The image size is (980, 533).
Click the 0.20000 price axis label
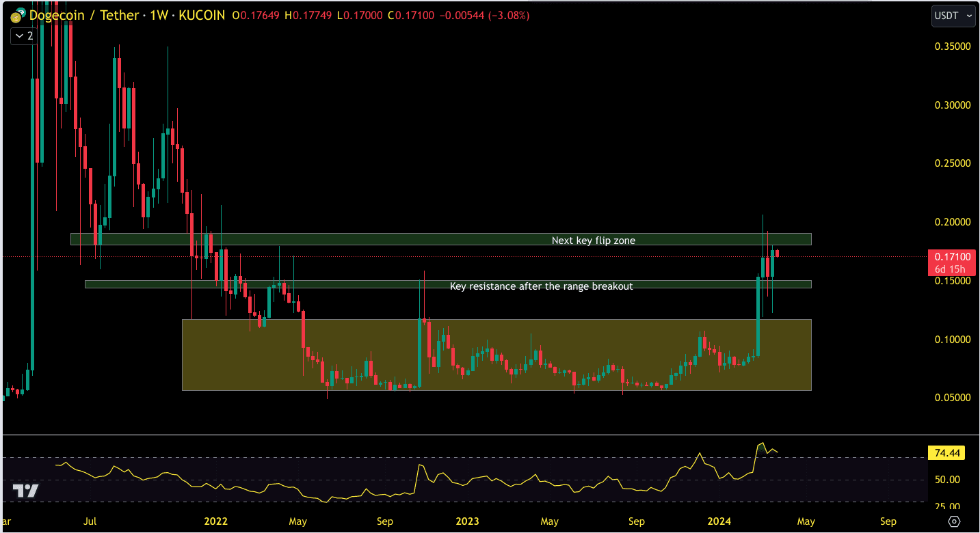(951, 222)
